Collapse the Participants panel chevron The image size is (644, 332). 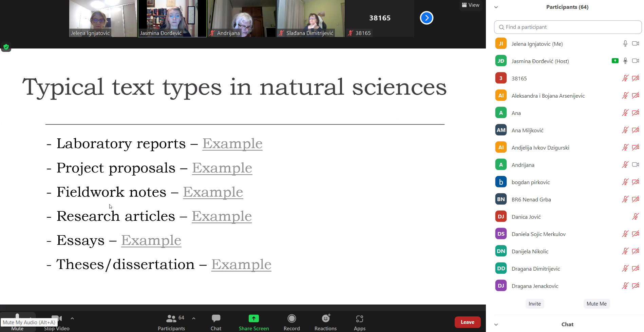[496, 7]
